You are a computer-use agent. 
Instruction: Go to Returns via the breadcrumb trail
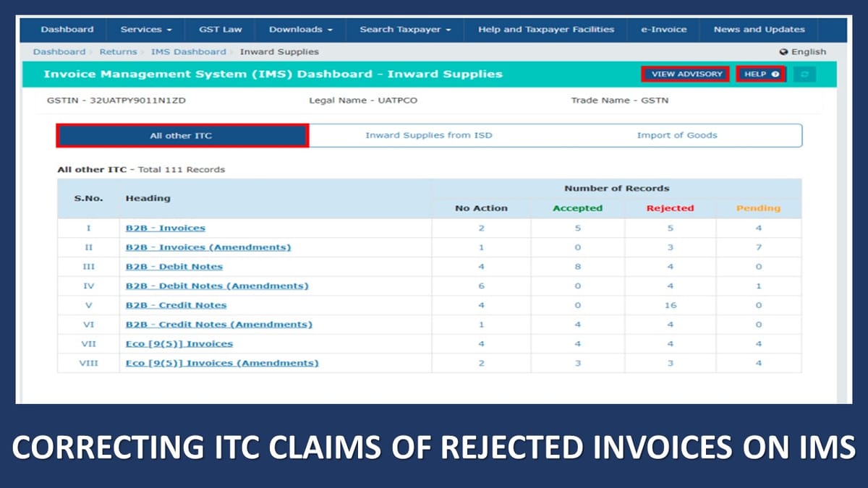[x=119, y=51]
